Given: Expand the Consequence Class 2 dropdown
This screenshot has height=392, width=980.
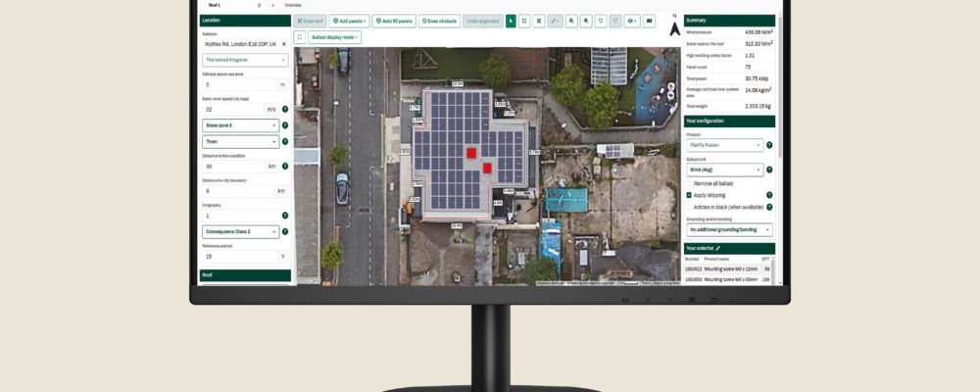Looking at the screenshot, I should click(240, 231).
